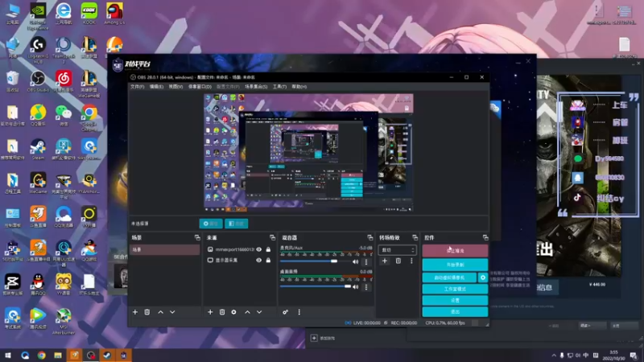Open the Docks (停靠窗口) menu in OBS
The width and height of the screenshot is (644, 362).
tap(200, 87)
